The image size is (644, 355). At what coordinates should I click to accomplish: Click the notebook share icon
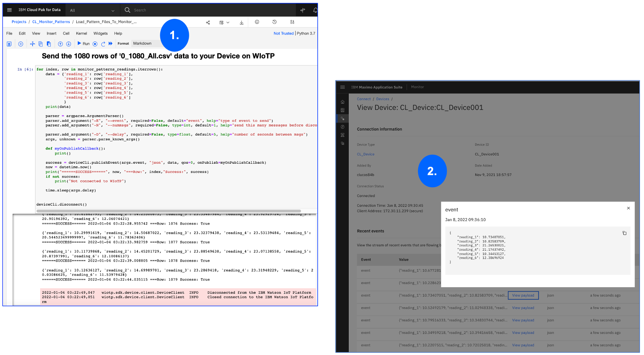point(208,22)
